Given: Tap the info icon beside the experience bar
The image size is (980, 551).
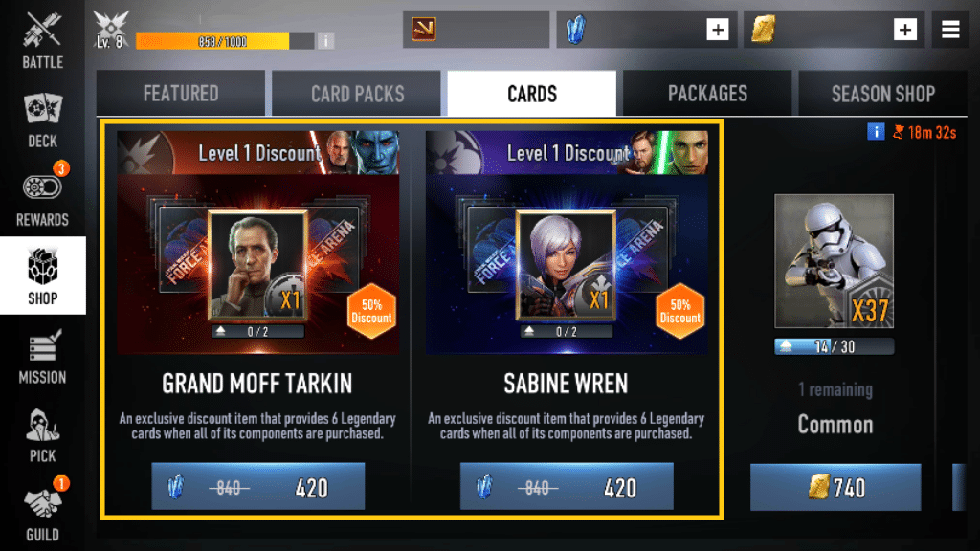Looking at the screenshot, I should pyautogui.click(x=325, y=41).
